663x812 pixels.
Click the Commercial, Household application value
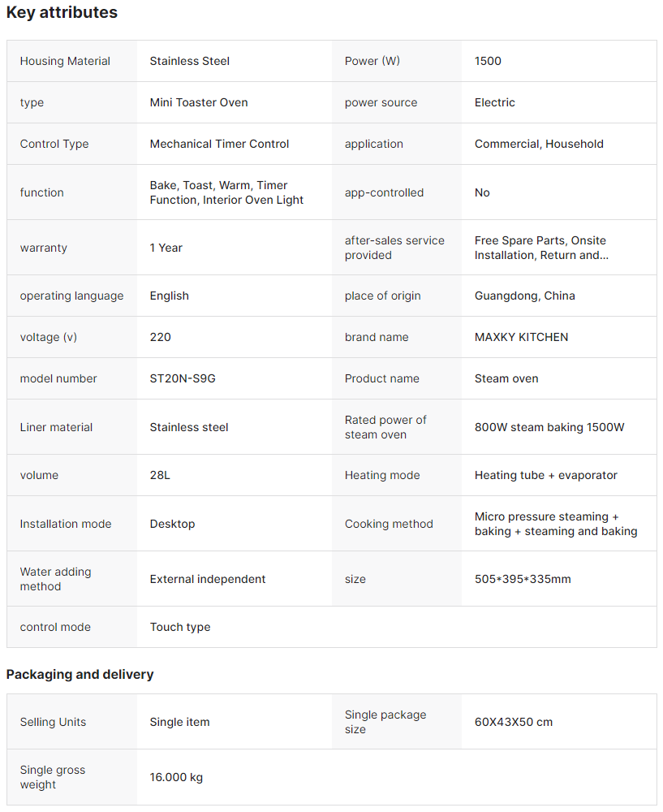click(539, 144)
